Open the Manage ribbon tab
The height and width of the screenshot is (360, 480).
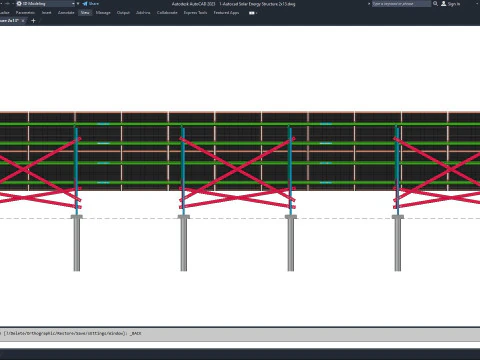coord(103,13)
